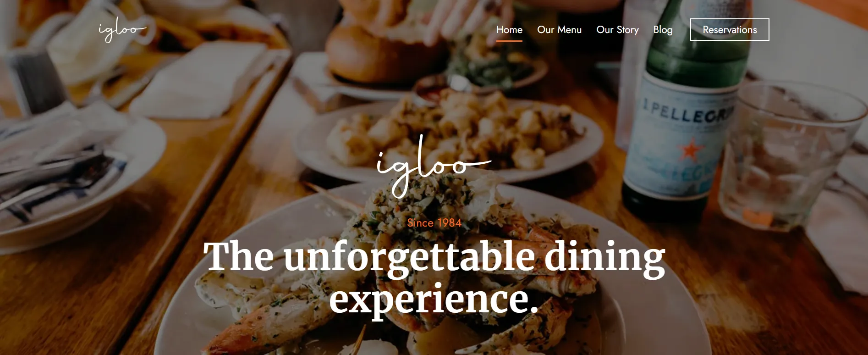Go to the Our Menu page
The image size is (868, 355).
pyautogui.click(x=559, y=29)
